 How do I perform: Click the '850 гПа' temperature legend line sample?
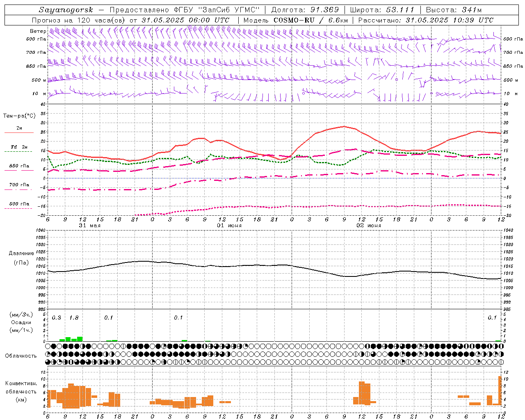tap(19, 170)
